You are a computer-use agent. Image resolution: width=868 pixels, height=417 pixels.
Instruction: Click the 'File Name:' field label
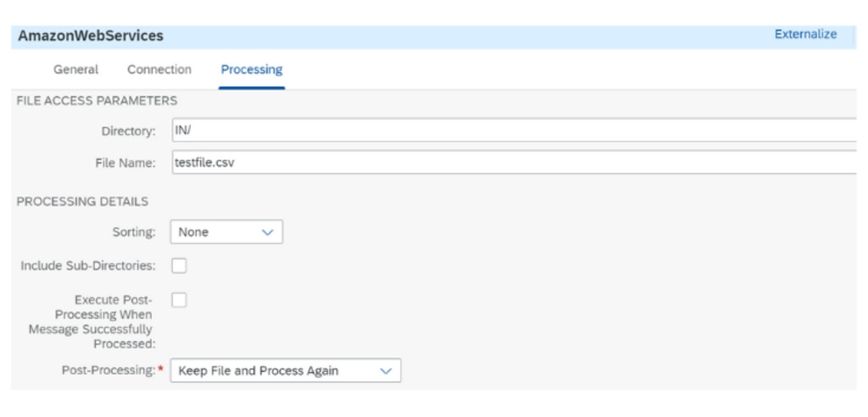[125, 164]
